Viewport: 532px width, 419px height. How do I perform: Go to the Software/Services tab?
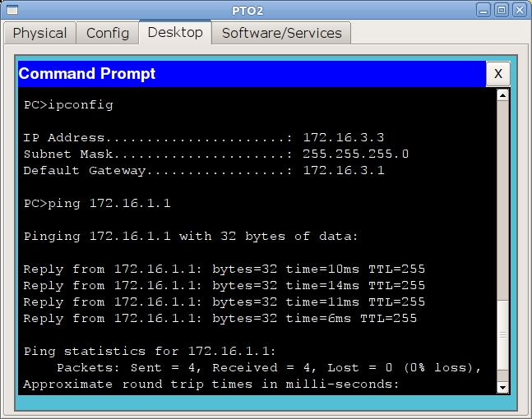click(281, 33)
